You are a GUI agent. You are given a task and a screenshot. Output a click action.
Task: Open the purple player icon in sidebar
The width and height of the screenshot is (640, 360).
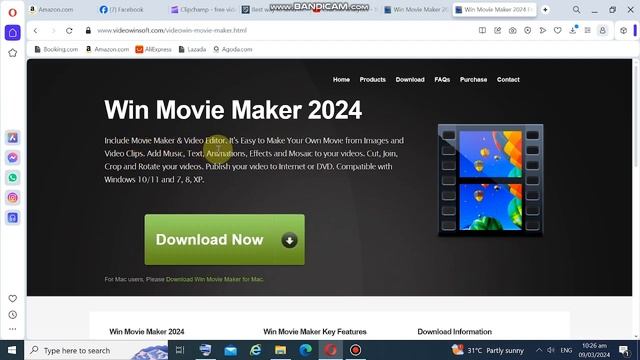point(13,218)
